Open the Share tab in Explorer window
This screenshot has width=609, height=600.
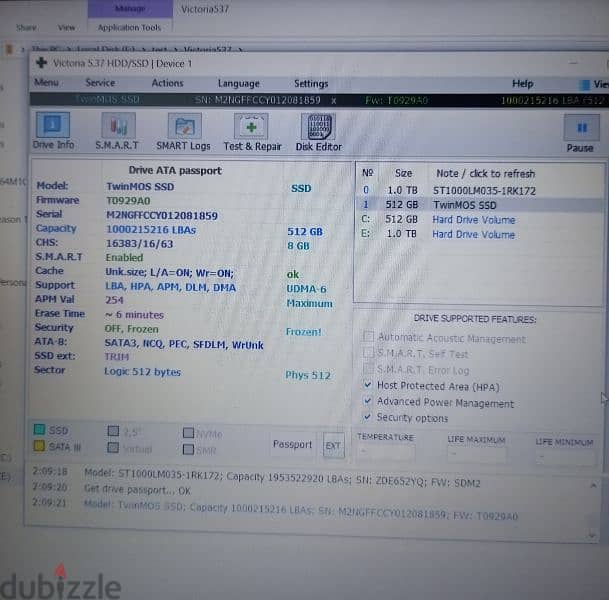[26, 28]
